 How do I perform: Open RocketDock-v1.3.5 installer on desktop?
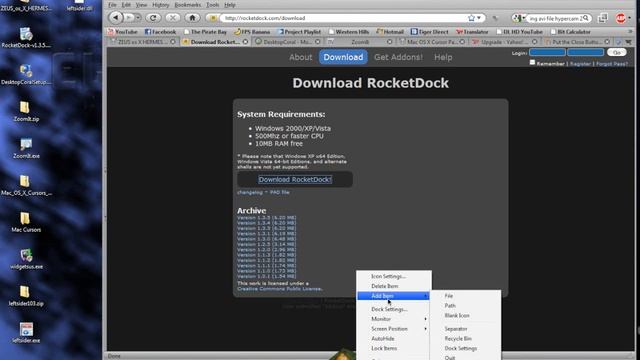(26, 38)
